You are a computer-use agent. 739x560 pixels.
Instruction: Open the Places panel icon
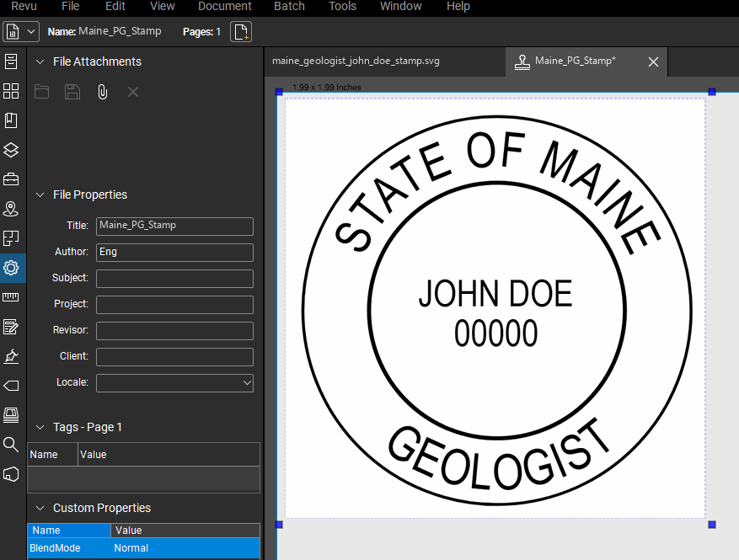(x=11, y=209)
